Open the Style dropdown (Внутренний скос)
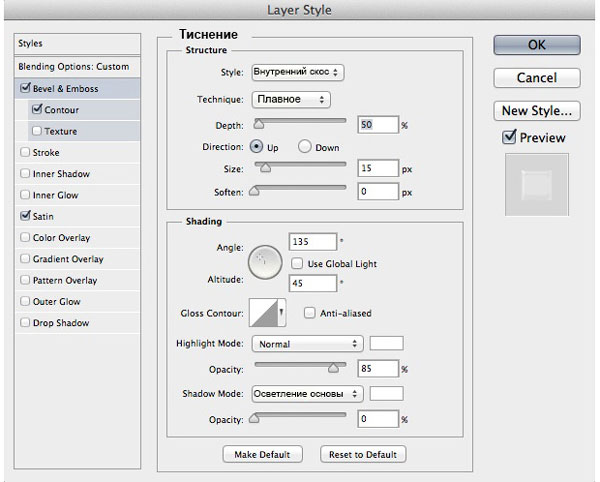Viewport: 600px width, 482px height. click(x=298, y=72)
